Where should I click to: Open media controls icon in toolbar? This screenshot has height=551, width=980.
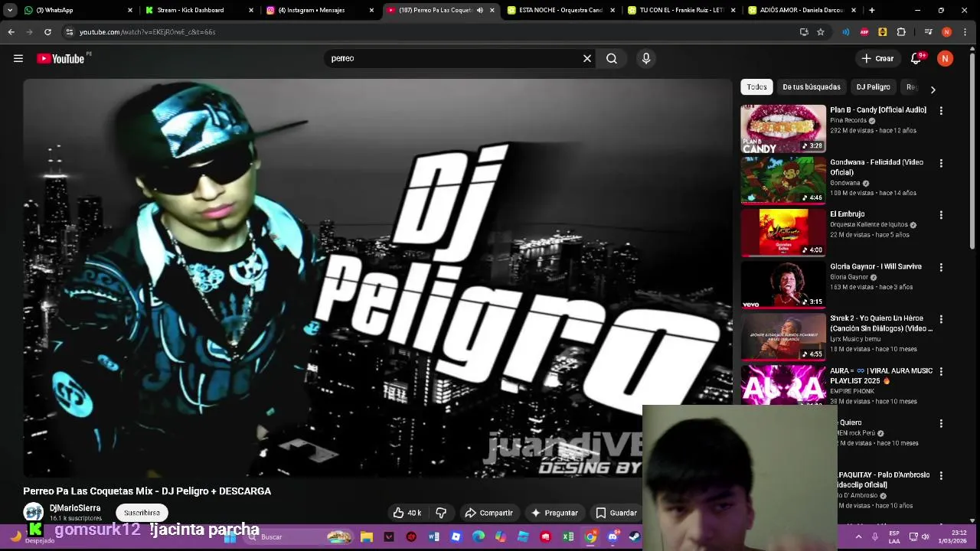point(928,32)
